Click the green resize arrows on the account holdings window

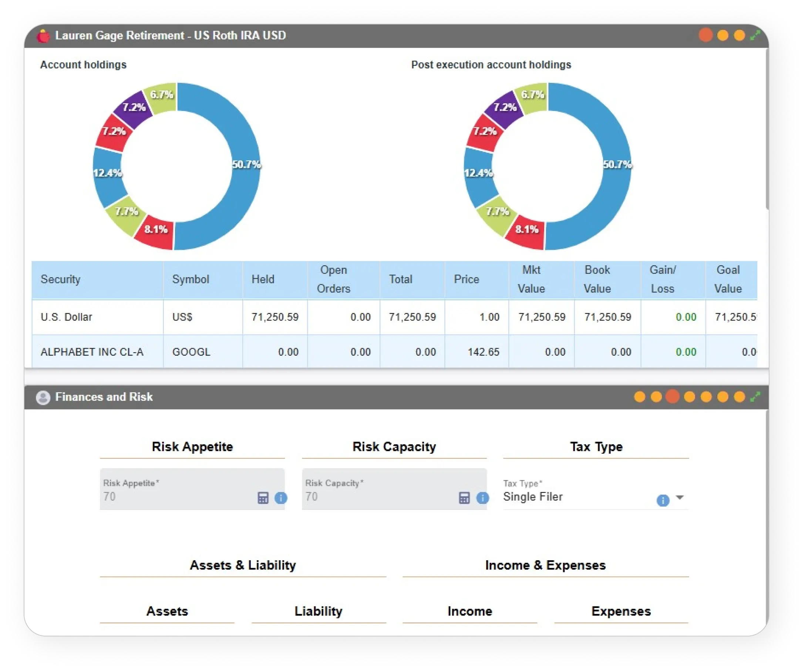pos(754,36)
